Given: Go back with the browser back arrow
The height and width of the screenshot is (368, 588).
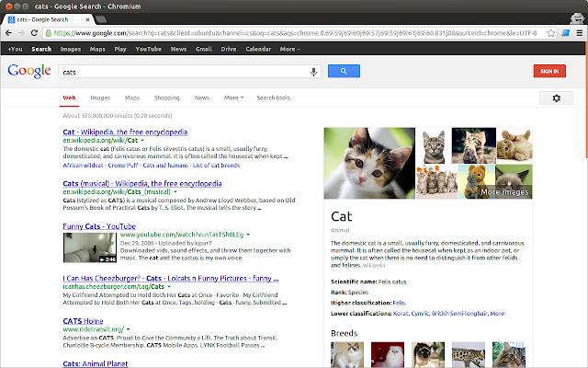Looking at the screenshot, I should tap(8, 33).
